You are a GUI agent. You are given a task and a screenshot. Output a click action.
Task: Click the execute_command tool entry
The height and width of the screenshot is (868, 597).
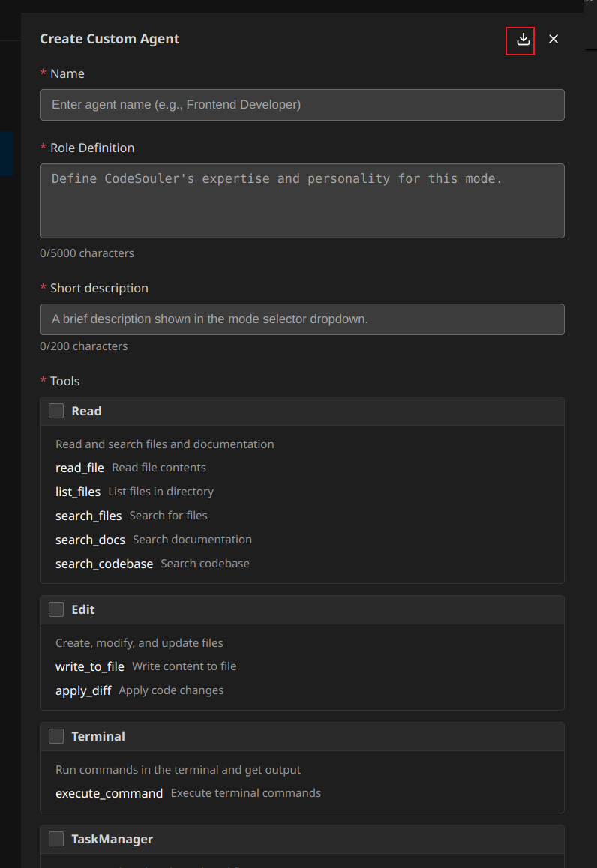coord(109,793)
